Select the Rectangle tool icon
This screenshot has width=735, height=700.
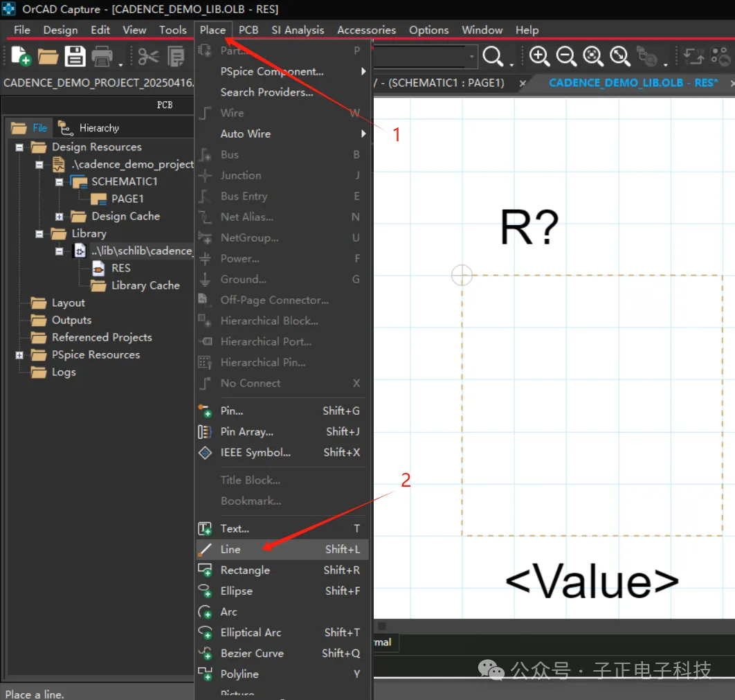205,570
